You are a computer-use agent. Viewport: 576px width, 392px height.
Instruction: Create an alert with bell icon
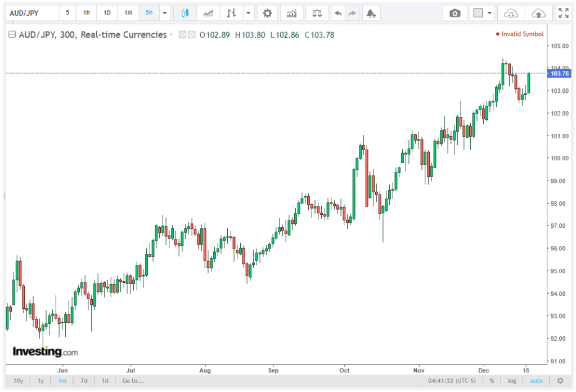(370, 13)
